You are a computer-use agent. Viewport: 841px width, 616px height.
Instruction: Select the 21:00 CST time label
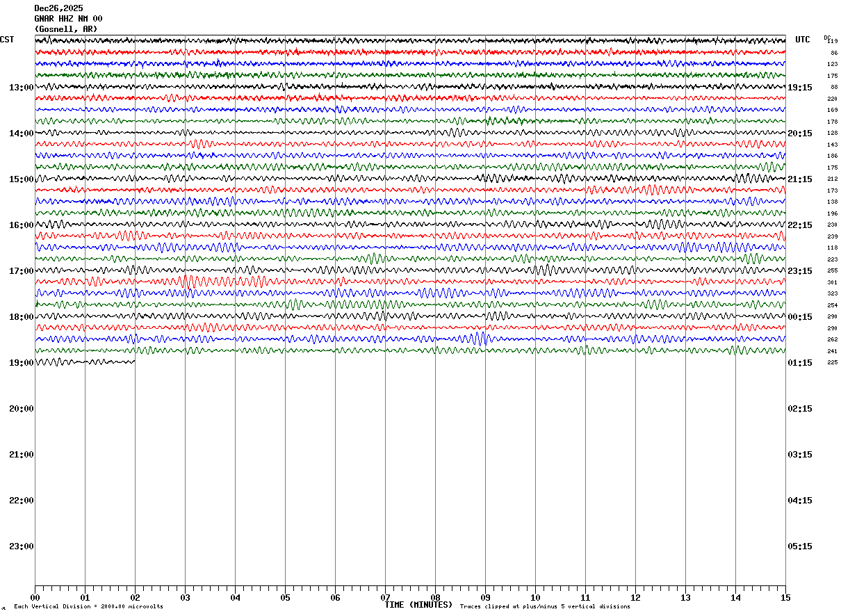pos(22,455)
